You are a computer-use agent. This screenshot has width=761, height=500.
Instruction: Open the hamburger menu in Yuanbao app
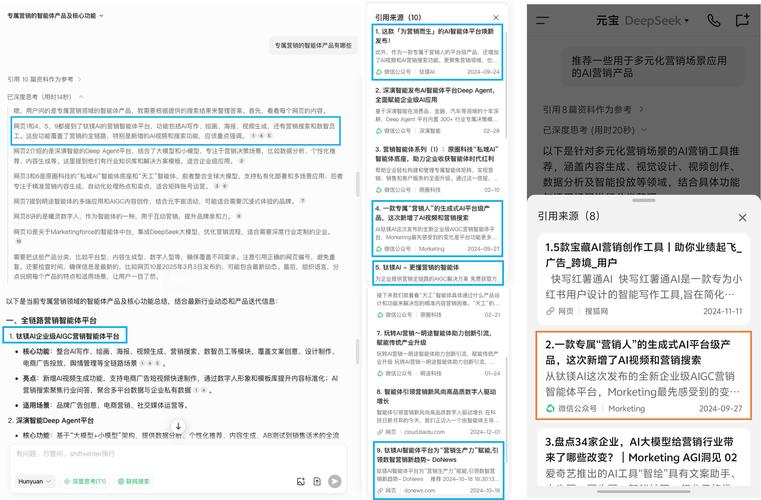click(x=543, y=19)
